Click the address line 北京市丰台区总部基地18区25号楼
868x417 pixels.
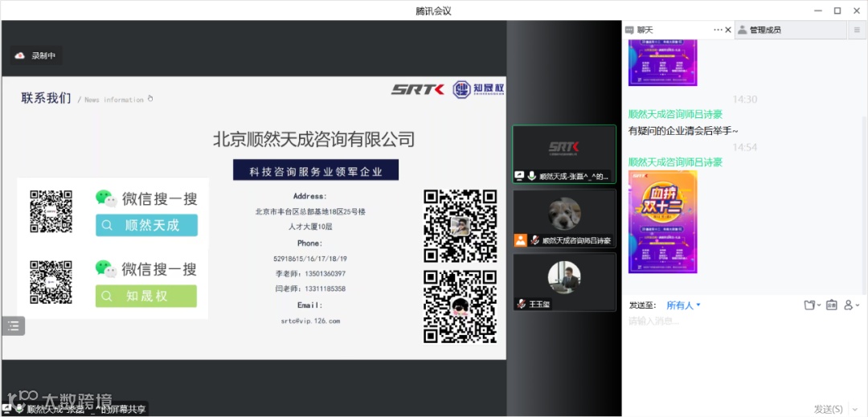pyautogui.click(x=310, y=211)
